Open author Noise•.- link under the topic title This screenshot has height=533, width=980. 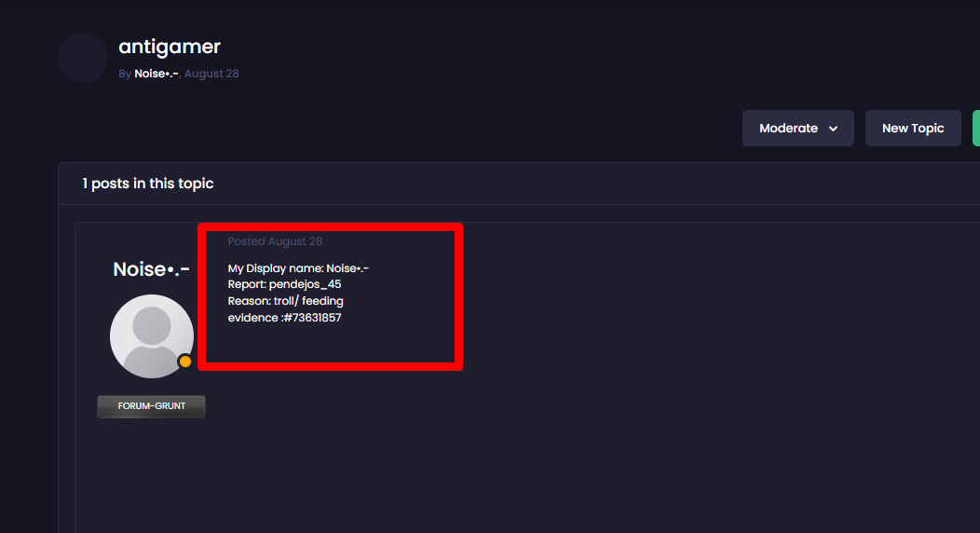point(157,74)
